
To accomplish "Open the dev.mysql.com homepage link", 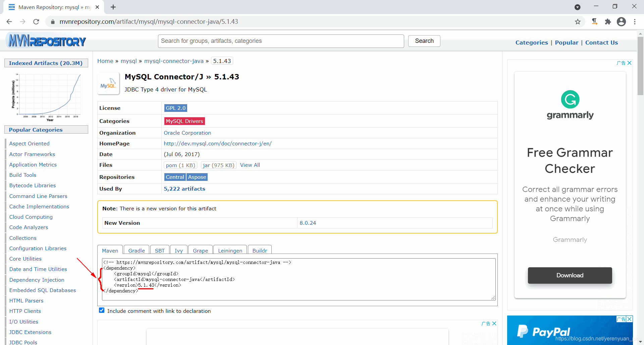I will point(217,143).
